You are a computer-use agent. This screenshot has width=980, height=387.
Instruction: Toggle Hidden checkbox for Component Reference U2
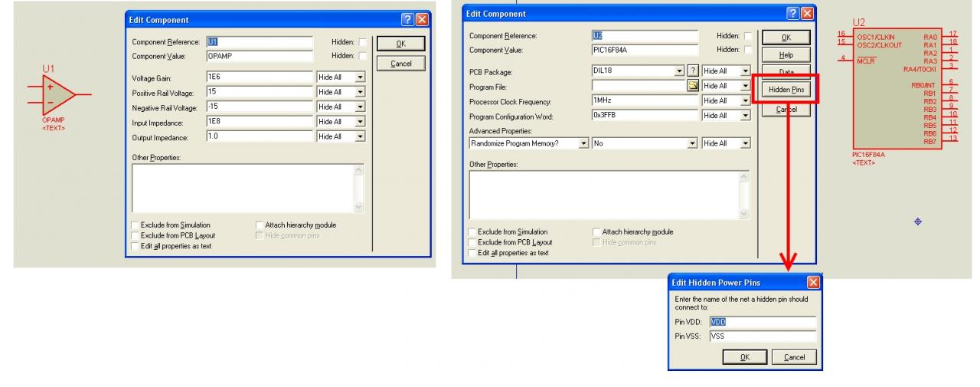coord(748,36)
